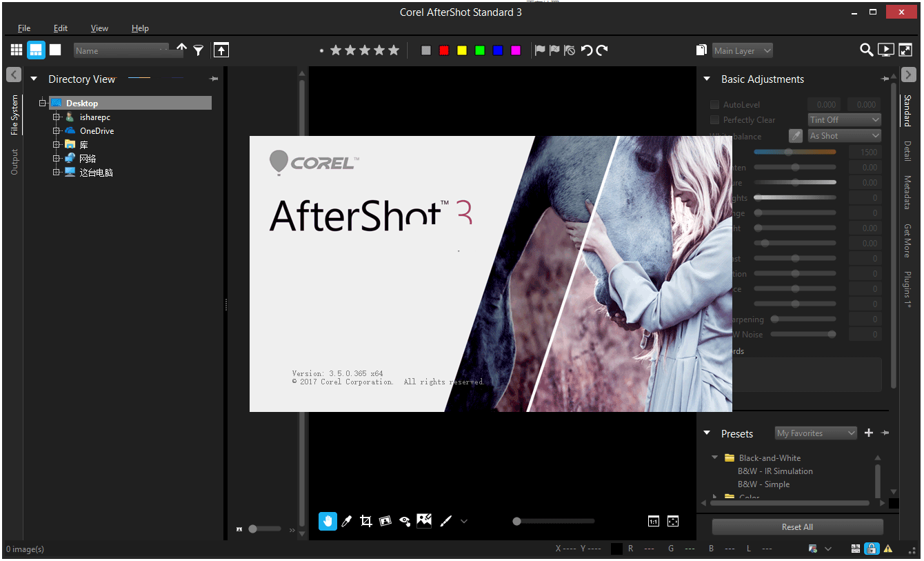Click the Reset All button
The width and height of the screenshot is (924, 561).
coord(797,527)
